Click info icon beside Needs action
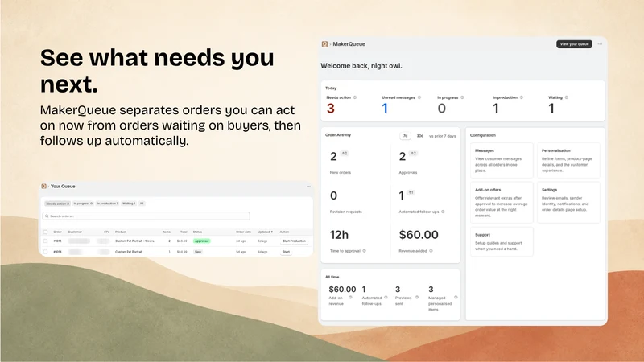 tap(355, 97)
